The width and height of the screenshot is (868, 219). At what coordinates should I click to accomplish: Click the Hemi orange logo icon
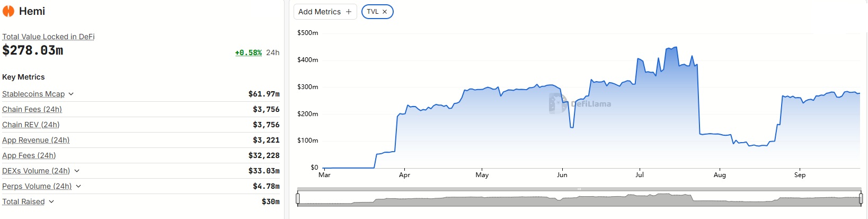(8, 11)
